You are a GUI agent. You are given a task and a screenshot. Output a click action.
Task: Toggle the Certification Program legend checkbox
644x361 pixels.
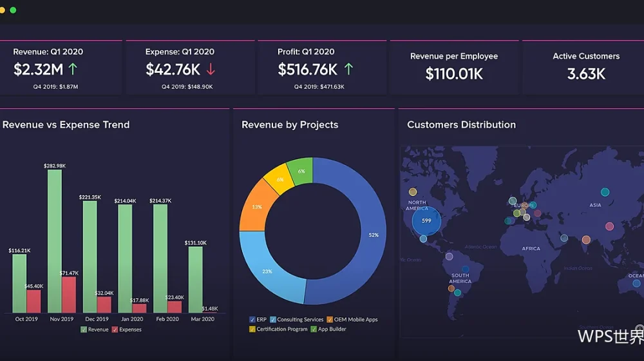point(252,329)
